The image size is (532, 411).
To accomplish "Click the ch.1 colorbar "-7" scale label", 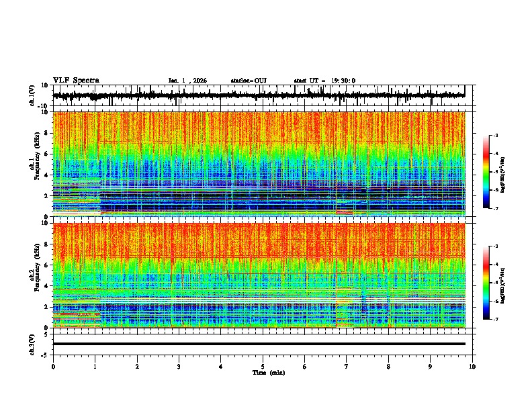I will pyautogui.click(x=496, y=208).
